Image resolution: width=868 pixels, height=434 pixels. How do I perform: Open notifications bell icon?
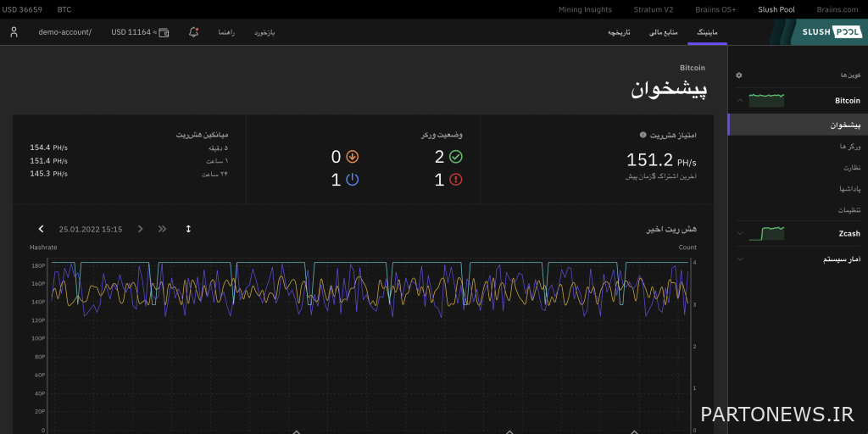(193, 32)
